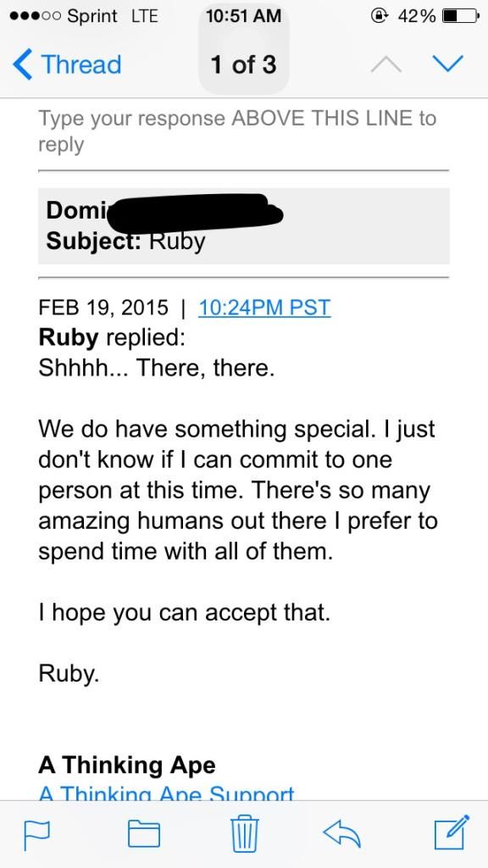Tap the Thread back button
This screenshot has width=488, height=868.
(x=66, y=64)
